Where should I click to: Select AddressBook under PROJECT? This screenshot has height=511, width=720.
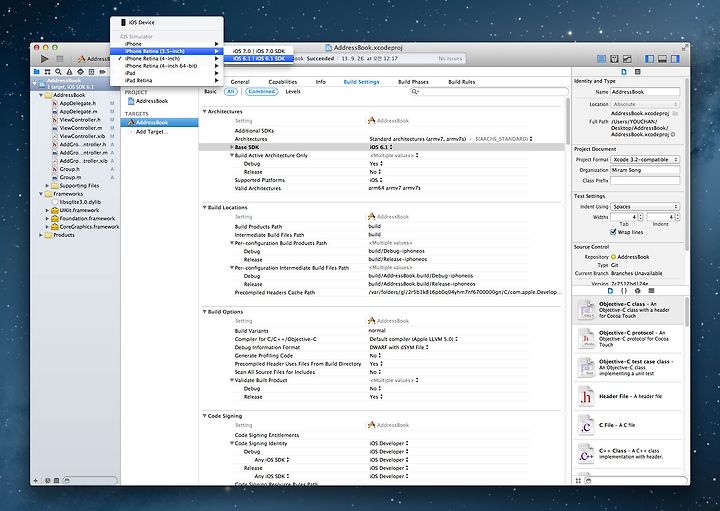pos(152,101)
